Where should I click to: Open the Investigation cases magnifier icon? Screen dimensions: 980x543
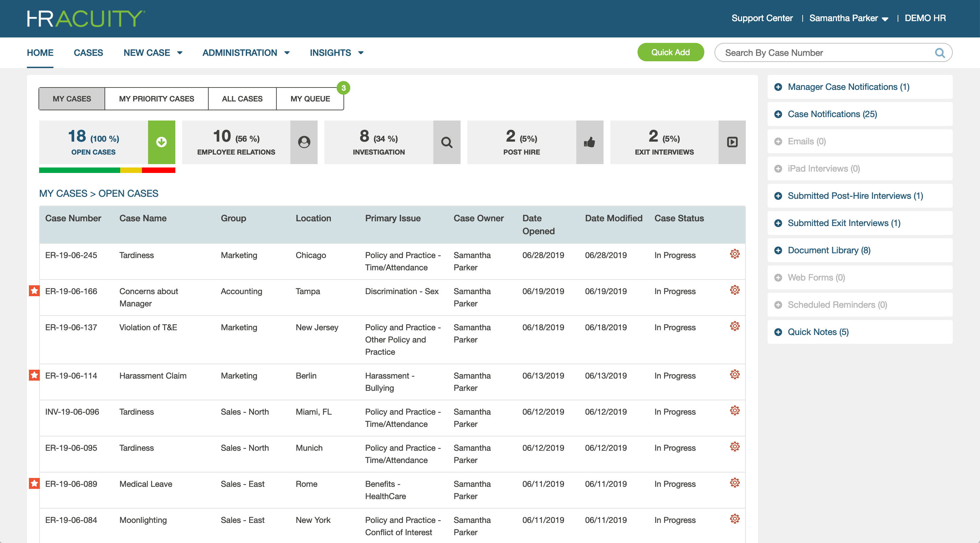pos(447,142)
